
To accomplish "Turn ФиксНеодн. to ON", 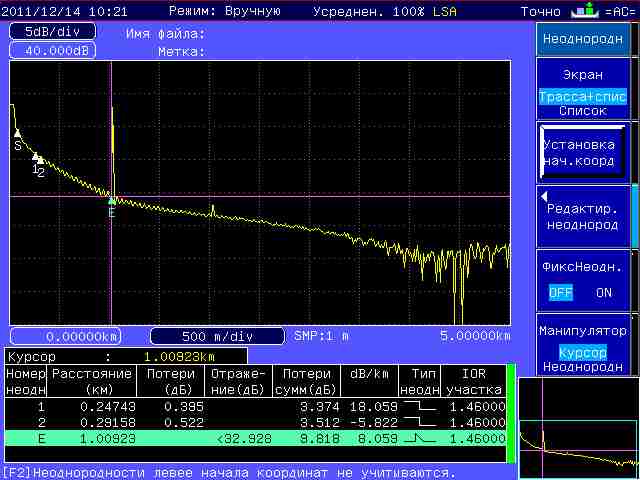I will point(603,293).
